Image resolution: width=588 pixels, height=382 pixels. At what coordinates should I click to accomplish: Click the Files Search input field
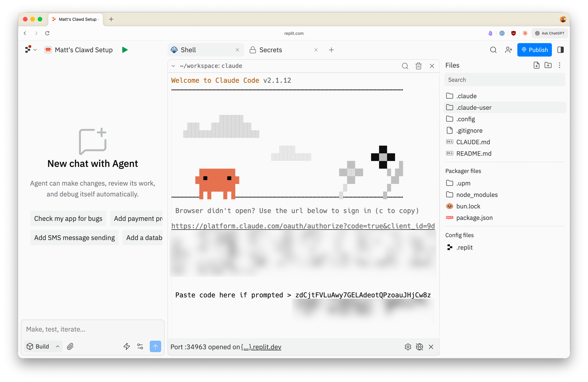[504, 80]
